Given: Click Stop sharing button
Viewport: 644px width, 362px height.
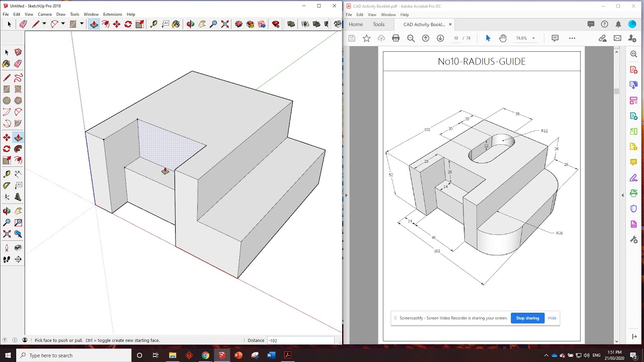Looking at the screenshot, I should coord(527,318).
